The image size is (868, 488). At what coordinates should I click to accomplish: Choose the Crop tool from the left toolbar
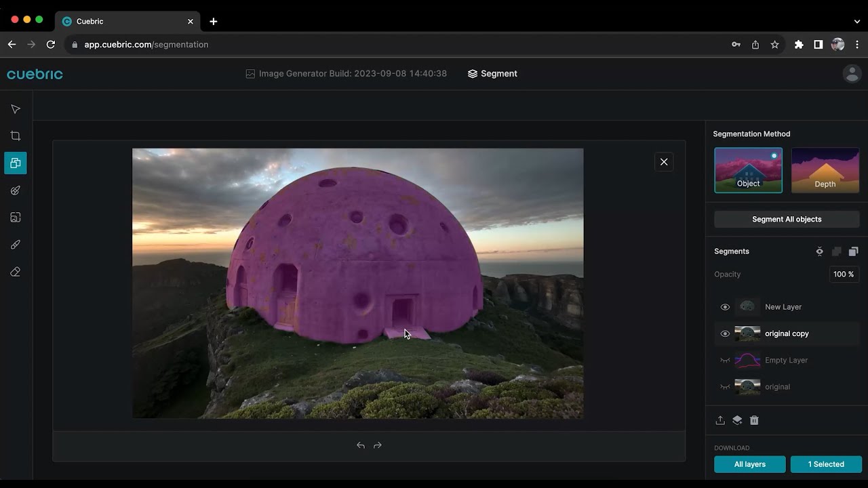(15, 136)
